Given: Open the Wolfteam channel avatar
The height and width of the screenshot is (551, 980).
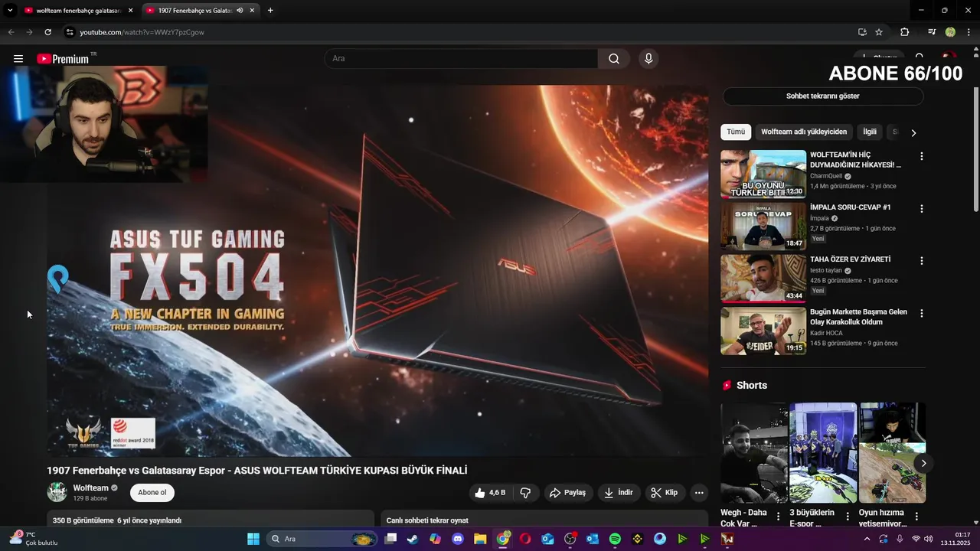Looking at the screenshot, I should pos(57,492).
